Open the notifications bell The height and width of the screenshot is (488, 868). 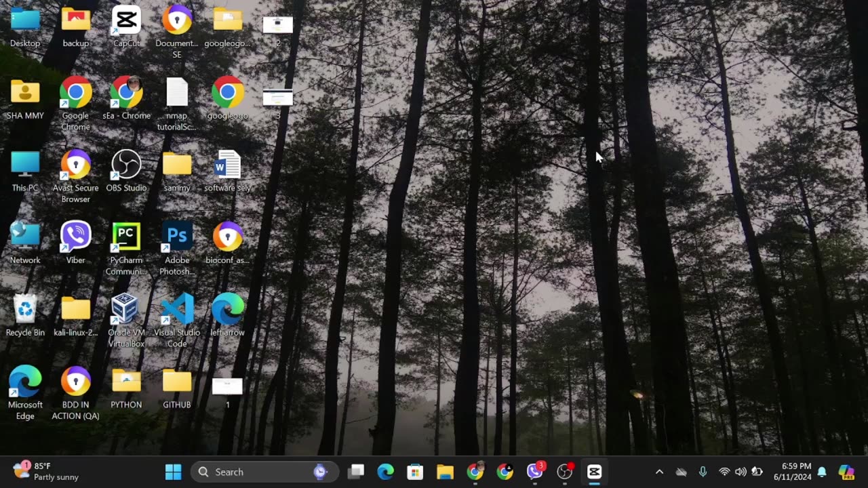click(822, 472)
